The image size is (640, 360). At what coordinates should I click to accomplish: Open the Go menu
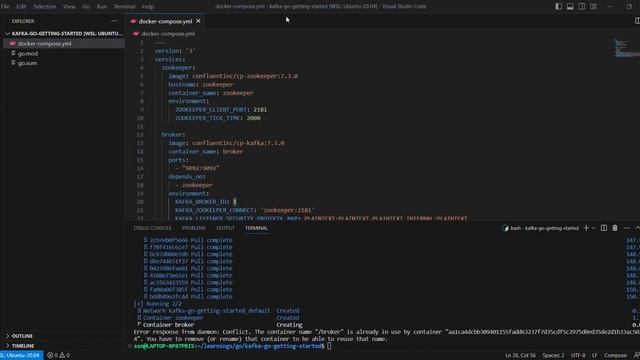coord(86,7)
